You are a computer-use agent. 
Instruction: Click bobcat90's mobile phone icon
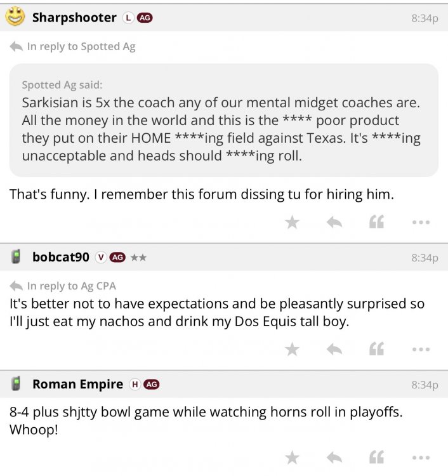[x=16, y=257]
